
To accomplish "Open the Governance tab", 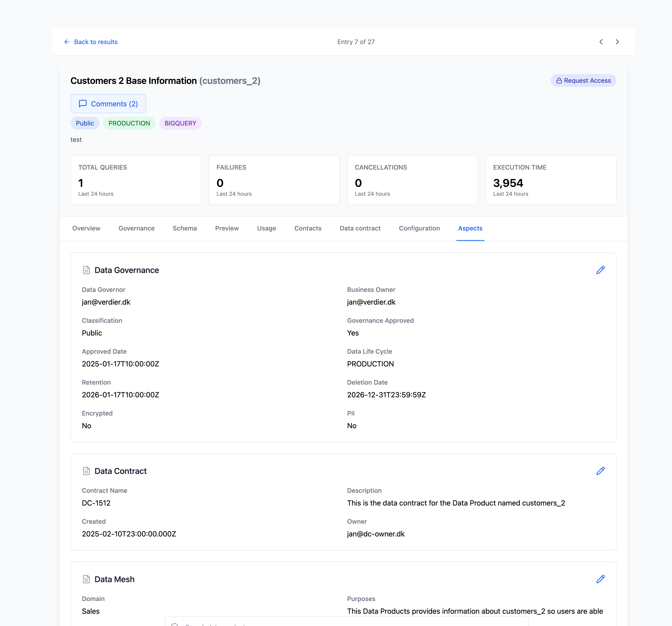I will click(x=136, y=228).
